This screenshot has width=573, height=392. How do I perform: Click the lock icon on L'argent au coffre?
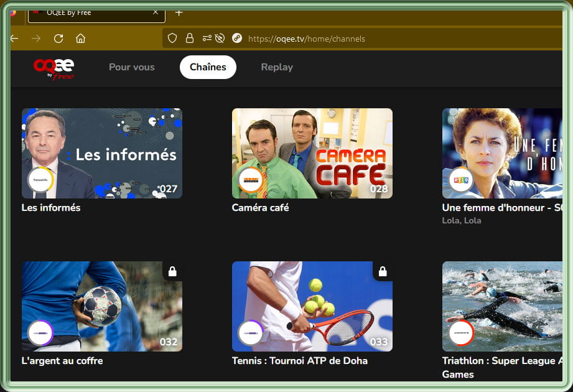(x=172, y=271)
